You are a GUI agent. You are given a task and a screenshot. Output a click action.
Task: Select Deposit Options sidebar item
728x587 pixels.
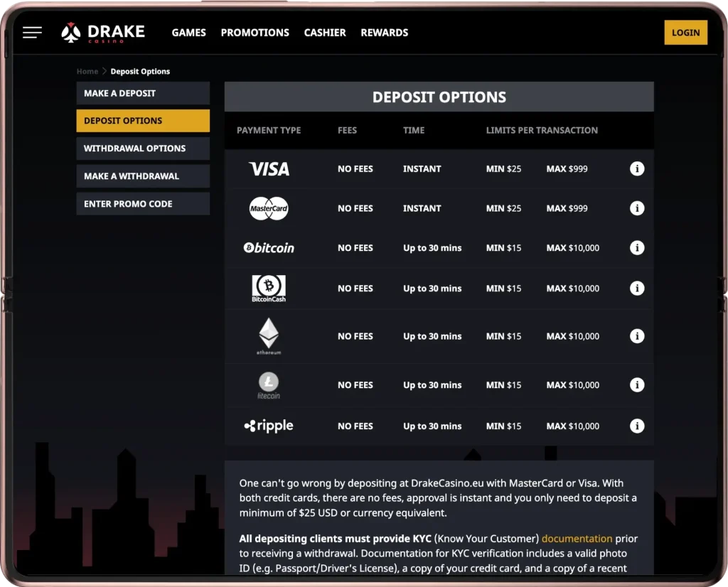coord(143,121)
